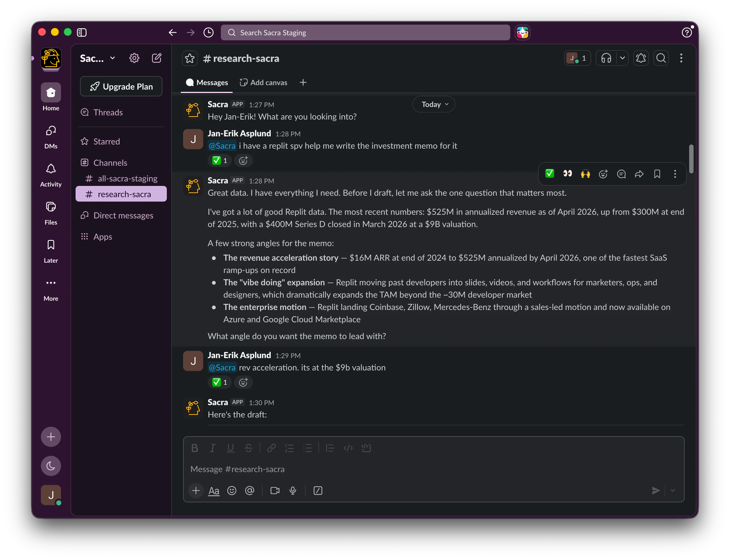Open the Starred section
Screen dimensions: 730x560
coord(121,141)
